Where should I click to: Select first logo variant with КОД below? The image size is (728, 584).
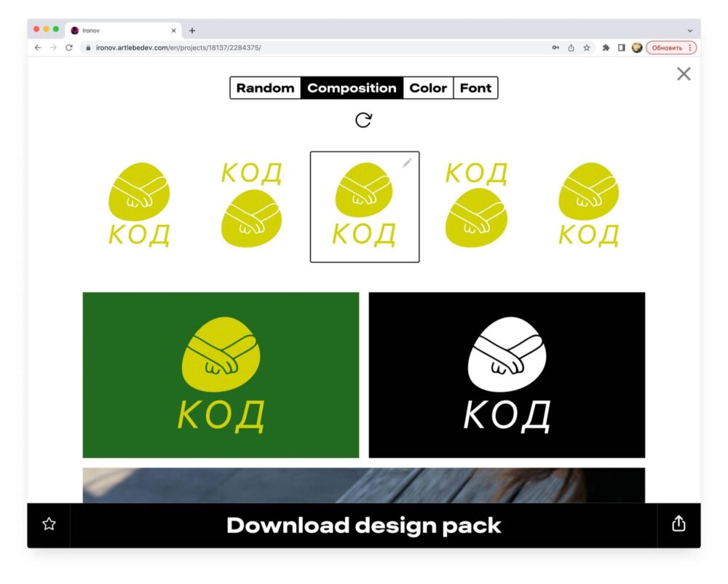(x=139, y=205)
